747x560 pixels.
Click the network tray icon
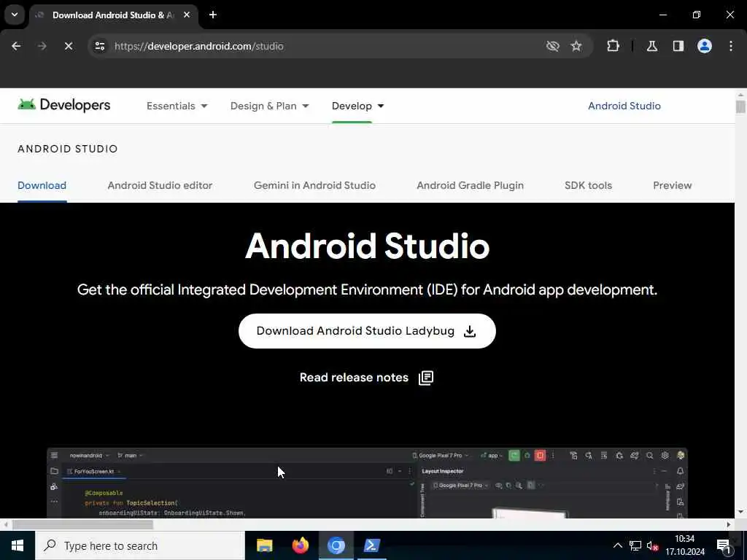pyautogui.click(x=635, y=545)
